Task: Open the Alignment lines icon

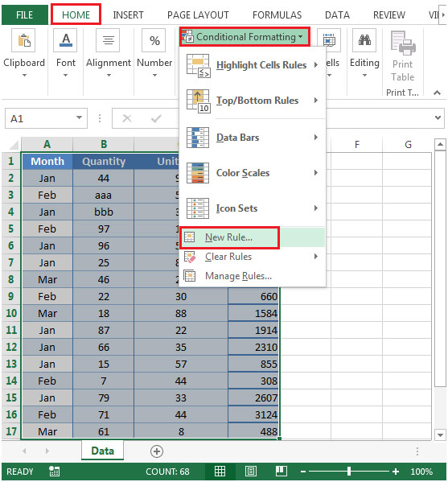Action: [x=108, y=40]
